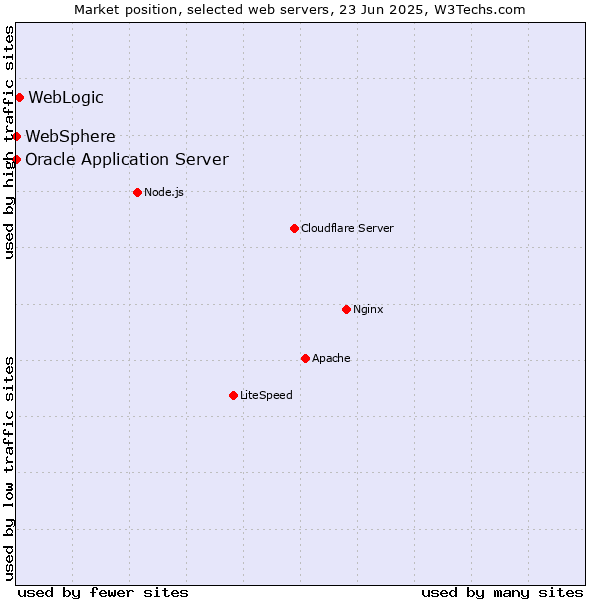The width and height of the screenshot is (600, 600).
Task: Click the WebSphere red data point
Action: click(x=16, y=137)
